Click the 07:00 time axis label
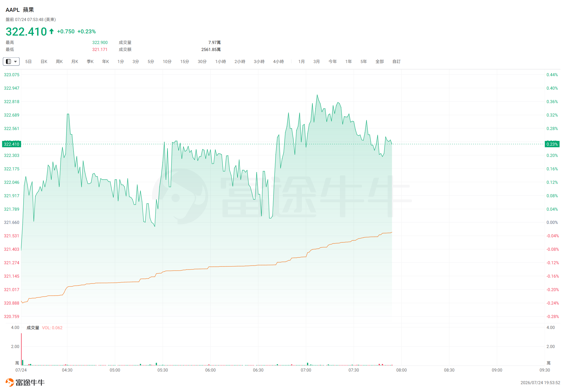Image resolution: width=566 pixels, height=392 pixels. pyautogui.click(x=306, y=370)
